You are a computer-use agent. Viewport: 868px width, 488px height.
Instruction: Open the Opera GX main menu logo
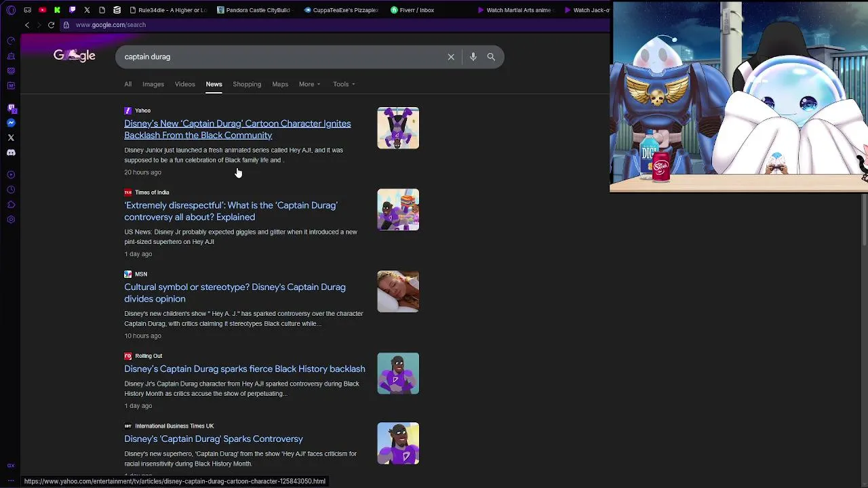(x=11, y=10)
